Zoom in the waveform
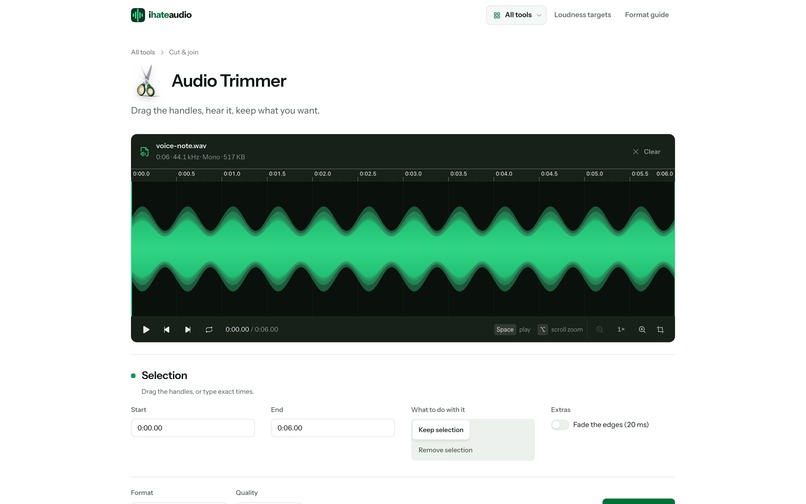The image size is (806, 504). 642,330
